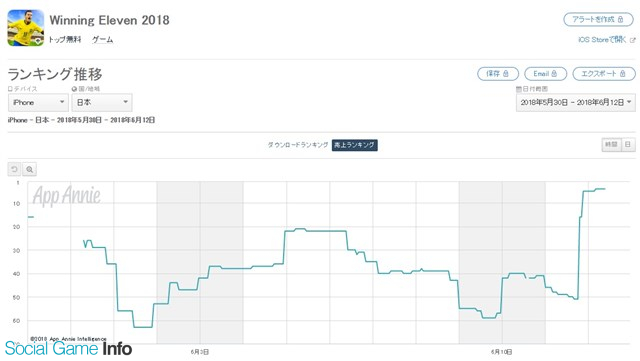
Task: Open the トップ無料 category tab
Action: click(65, 40)
